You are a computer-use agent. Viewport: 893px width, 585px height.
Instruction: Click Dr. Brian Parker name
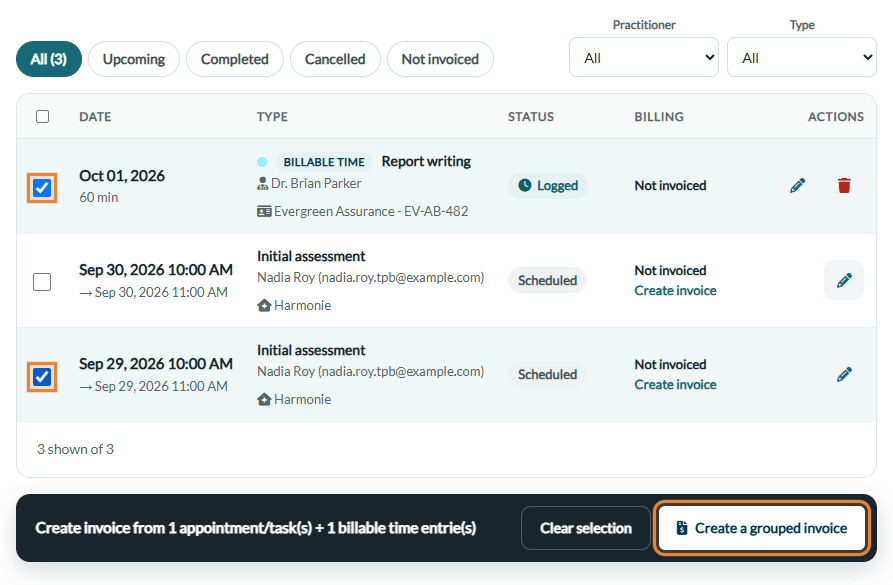pos(316,183)
